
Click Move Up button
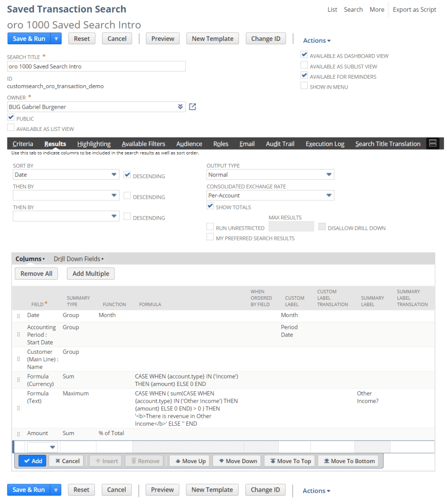pos(190,461)
